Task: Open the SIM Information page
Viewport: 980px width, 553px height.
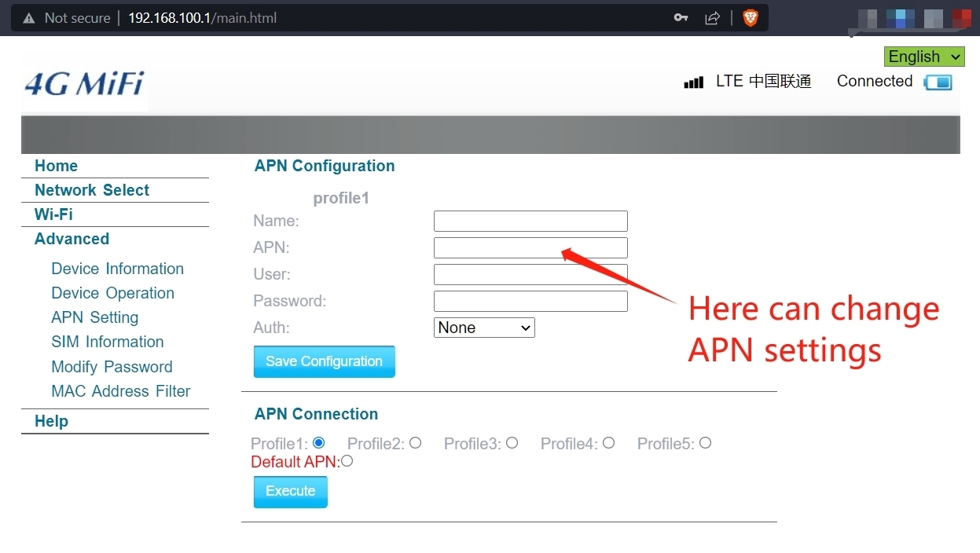Action: click(x=108, y=342)
